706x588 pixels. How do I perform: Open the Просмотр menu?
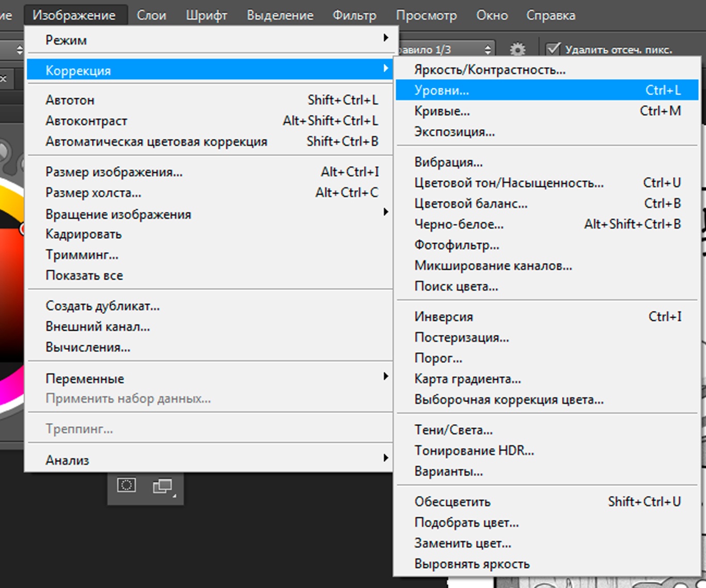click(x=427, y=15)
